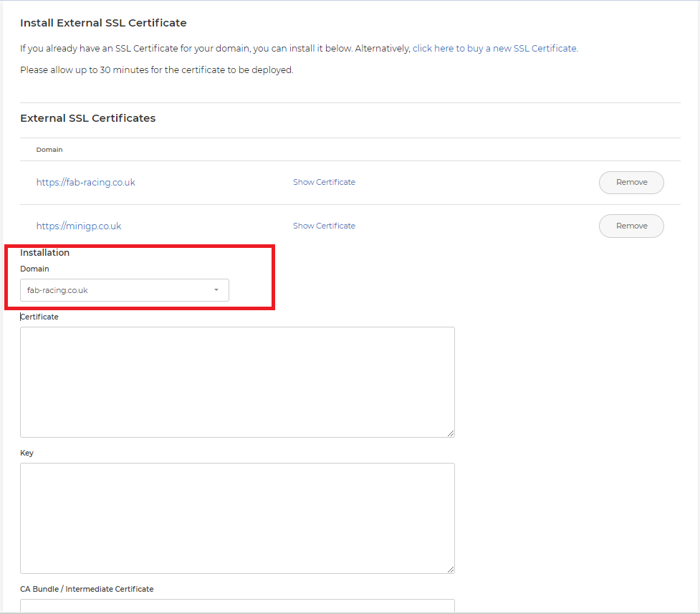Remove the fab-racing.co.uk certificate
This screenshot has height=614, width=700.
[x=631, y=182]
